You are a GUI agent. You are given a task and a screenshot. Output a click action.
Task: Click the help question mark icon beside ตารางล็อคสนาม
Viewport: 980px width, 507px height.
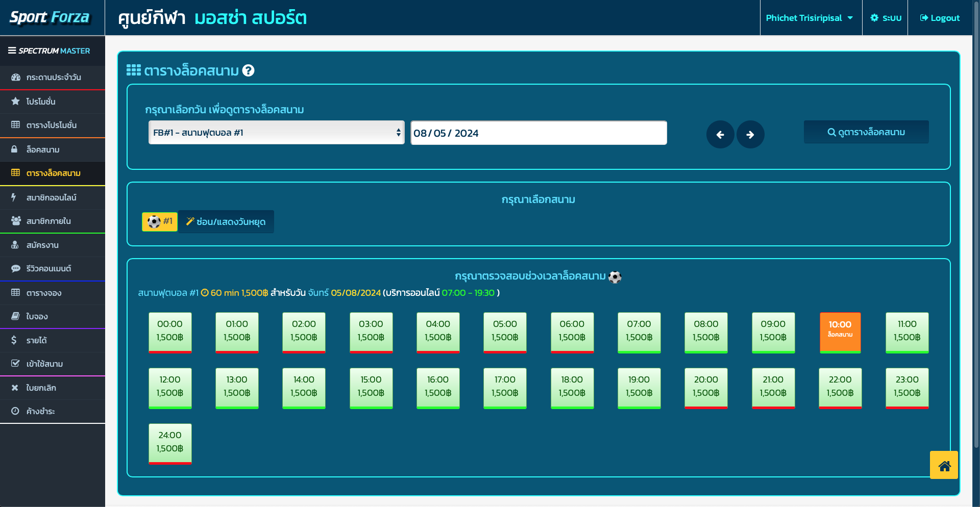tap(248, 70)
